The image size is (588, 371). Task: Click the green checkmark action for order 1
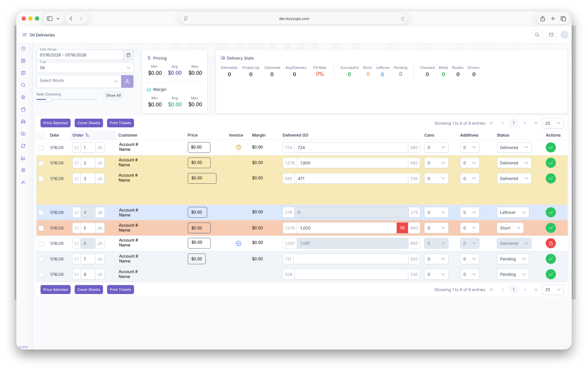pyautogui.click(x=551, y=148)
